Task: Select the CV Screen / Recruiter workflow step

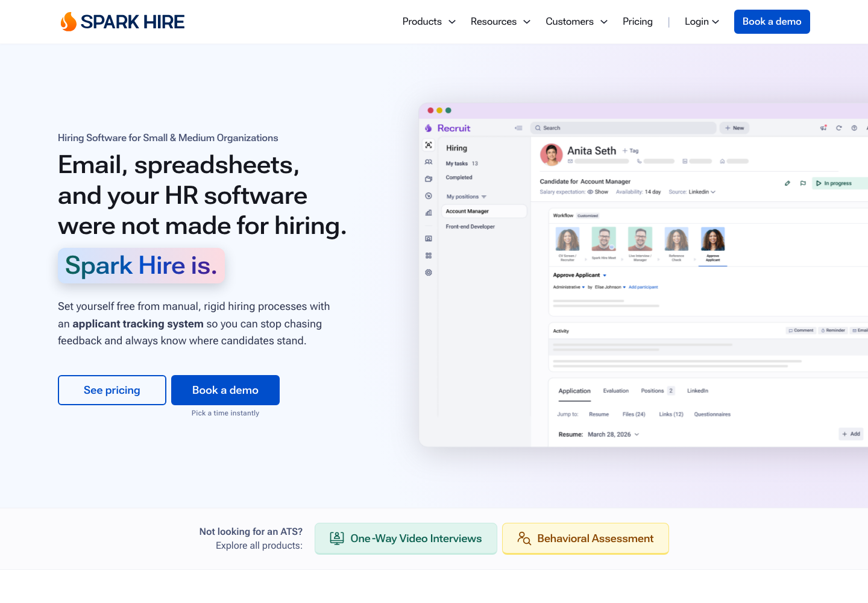Action: coord(567,244)
